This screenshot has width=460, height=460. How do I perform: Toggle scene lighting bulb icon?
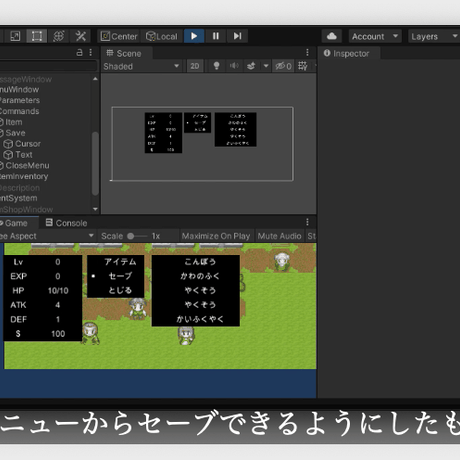click(x=216, y=66)
